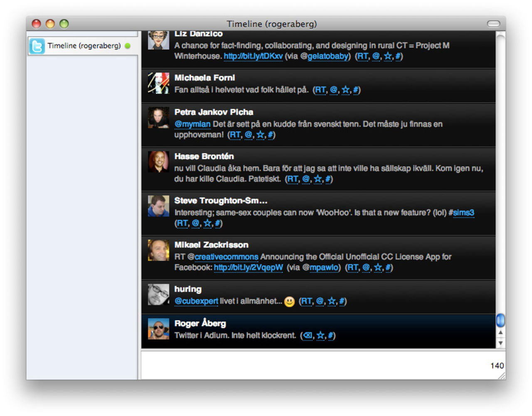Click the scrollbar down arrow
532x416 pixels.
[500, 343]
